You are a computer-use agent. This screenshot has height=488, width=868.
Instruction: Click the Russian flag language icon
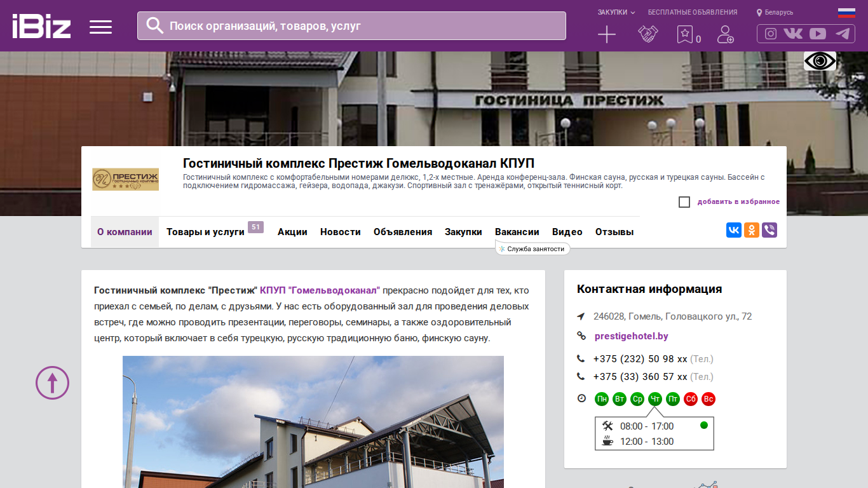tap(846, 12)
